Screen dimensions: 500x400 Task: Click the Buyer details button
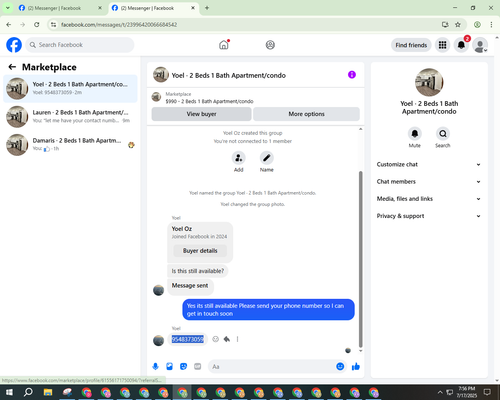tap(200, 251)
